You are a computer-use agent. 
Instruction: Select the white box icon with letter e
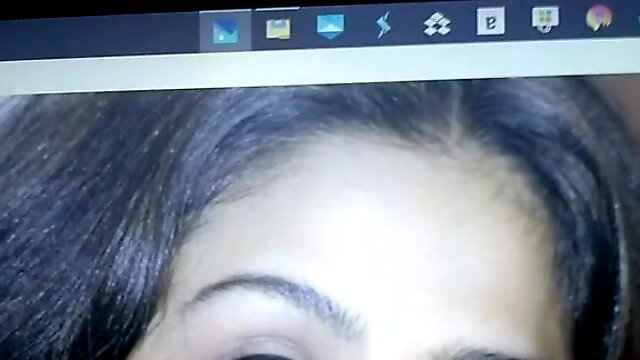pyautogui.click(x=491, y=21)
